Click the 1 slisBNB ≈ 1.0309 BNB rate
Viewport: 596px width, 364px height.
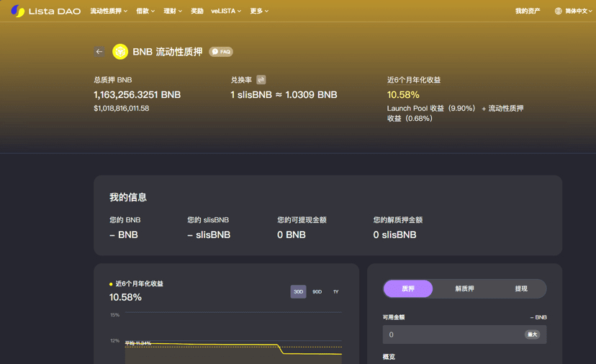click(284, 95)
